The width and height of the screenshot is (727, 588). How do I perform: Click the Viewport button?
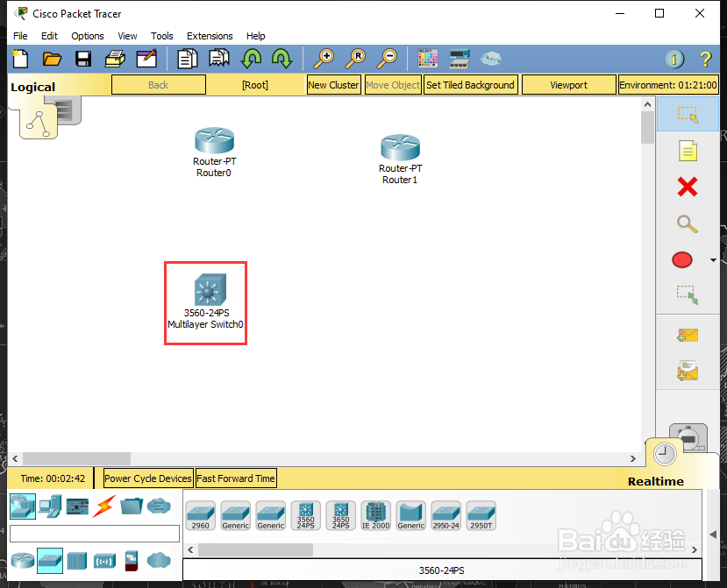[568, 85]
